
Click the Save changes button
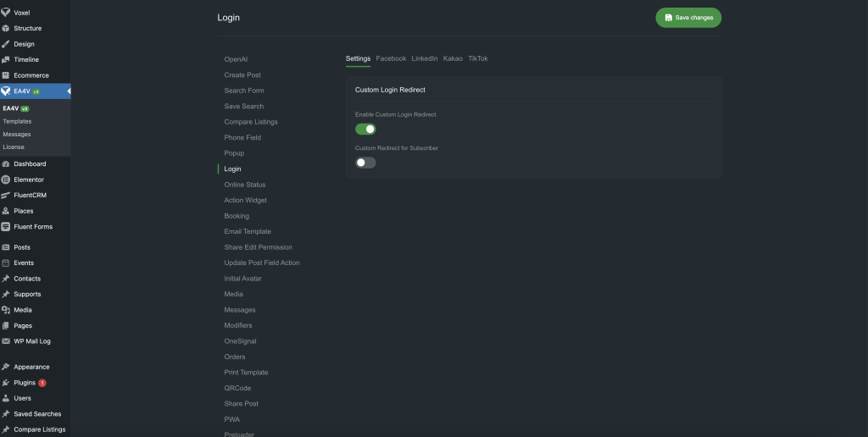point(688,18)
